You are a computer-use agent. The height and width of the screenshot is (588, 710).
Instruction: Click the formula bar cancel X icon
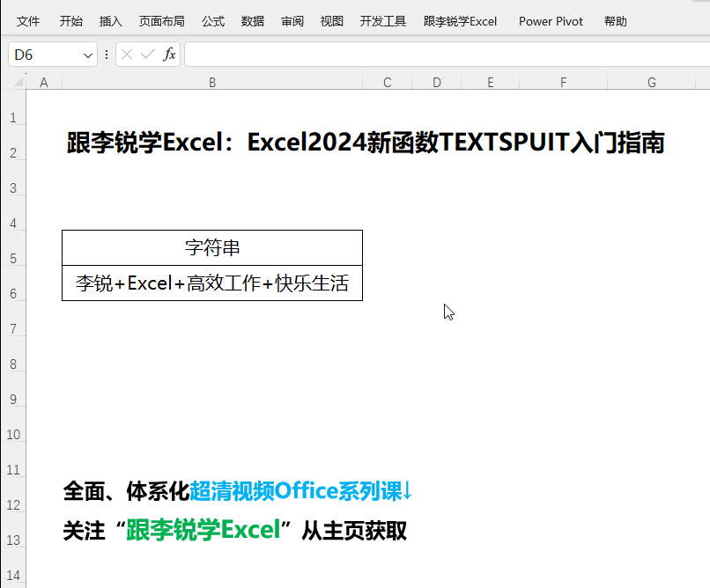[127, 55]
